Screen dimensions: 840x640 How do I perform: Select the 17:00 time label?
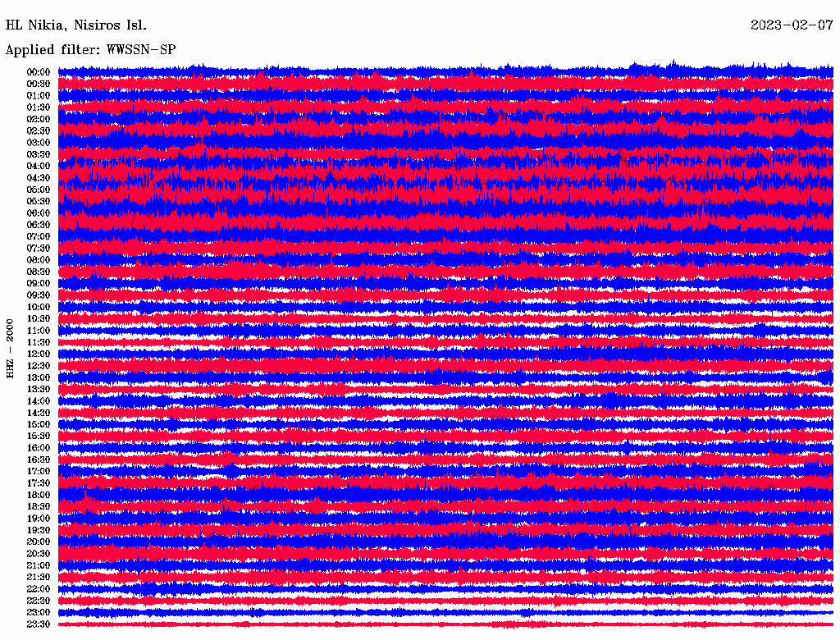pyautogui.click(x=39, y=472)
